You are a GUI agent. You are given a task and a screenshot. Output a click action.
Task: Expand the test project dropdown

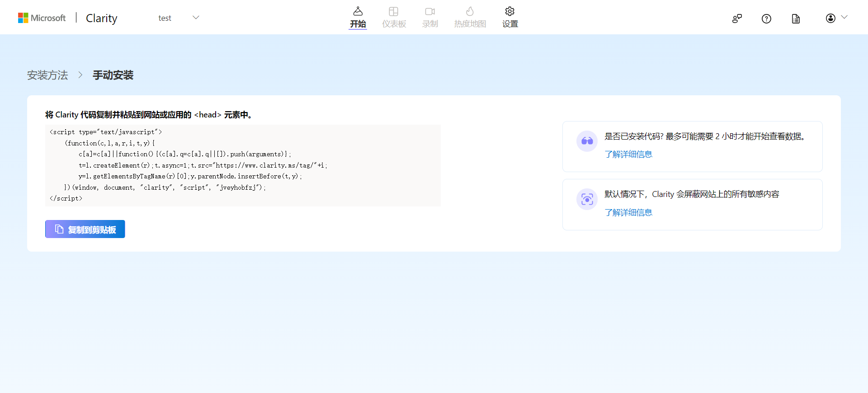[x=179, y=18]
